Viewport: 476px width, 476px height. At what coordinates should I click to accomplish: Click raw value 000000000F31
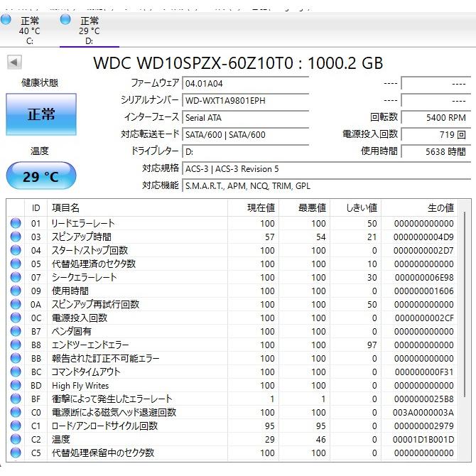point(424,372)
